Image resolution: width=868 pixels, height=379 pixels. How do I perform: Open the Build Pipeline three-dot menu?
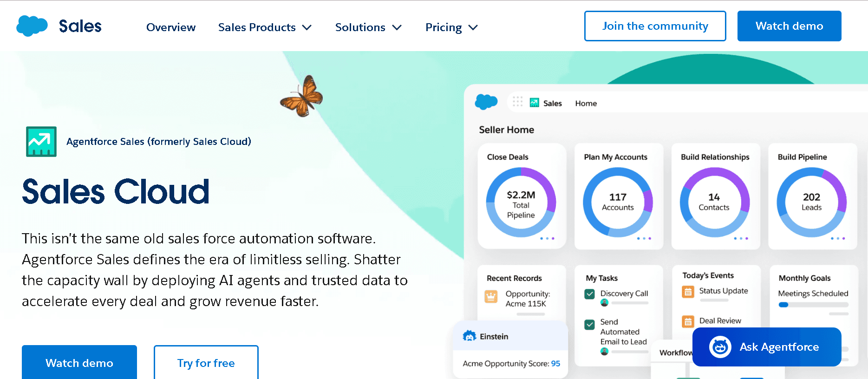838,238
